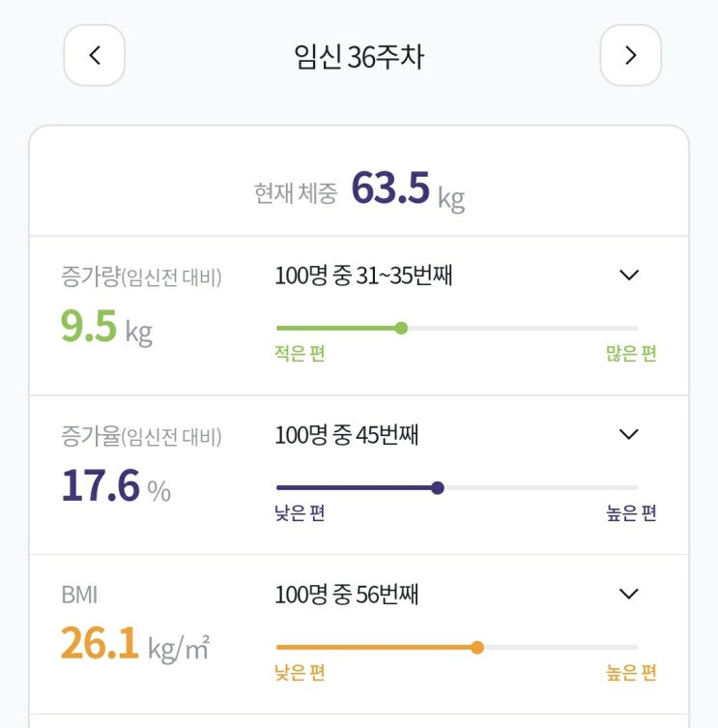This screenshot has height=728, width=718.
Task: Tap the current weight 63.5 kg value
Action: [408, 189]
